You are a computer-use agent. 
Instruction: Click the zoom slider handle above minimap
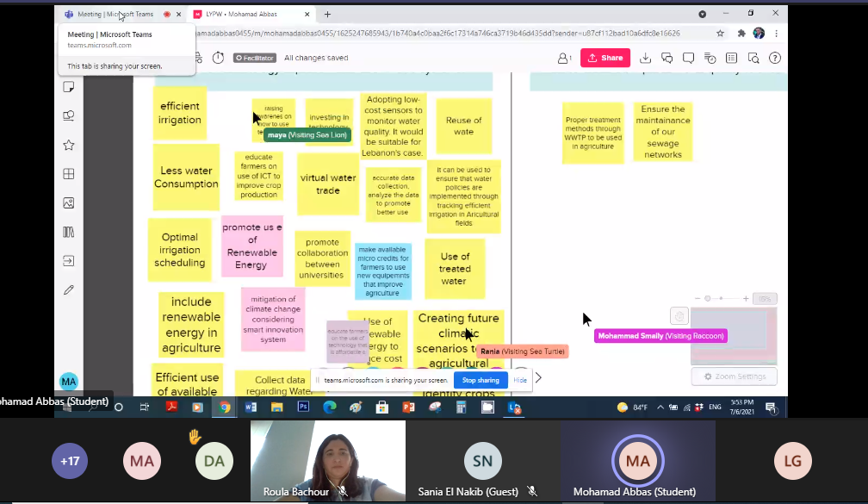coord(708,298)
